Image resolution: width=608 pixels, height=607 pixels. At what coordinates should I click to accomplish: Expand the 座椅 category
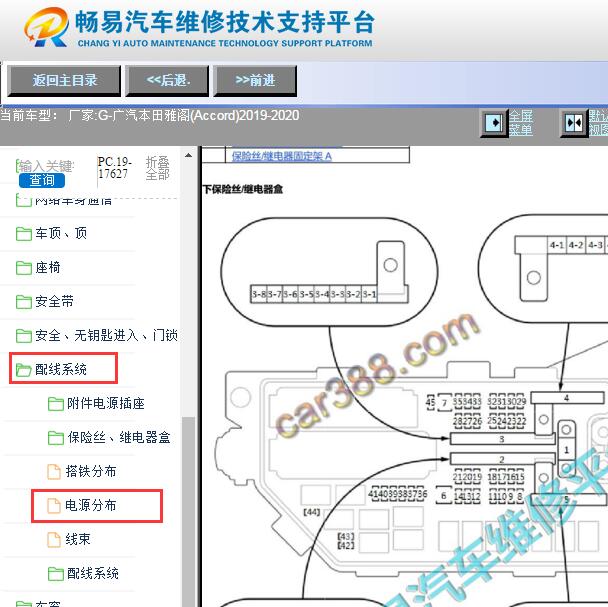pyautogui.click(x=48, y=267)
